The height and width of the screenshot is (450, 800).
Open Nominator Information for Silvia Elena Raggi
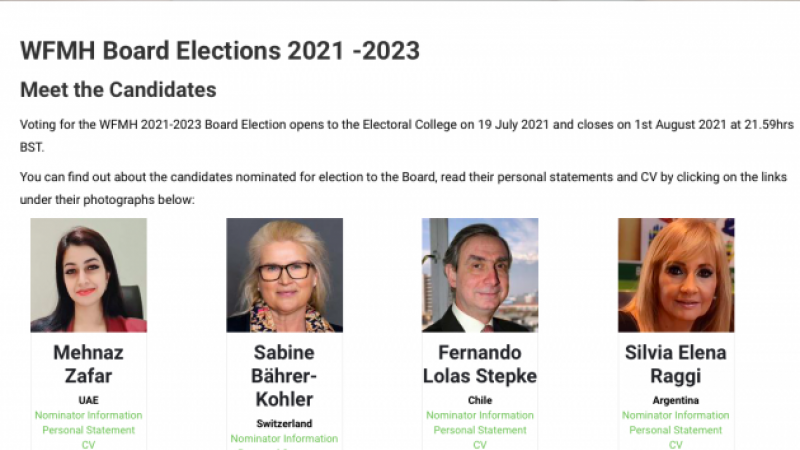coord(676,415)
